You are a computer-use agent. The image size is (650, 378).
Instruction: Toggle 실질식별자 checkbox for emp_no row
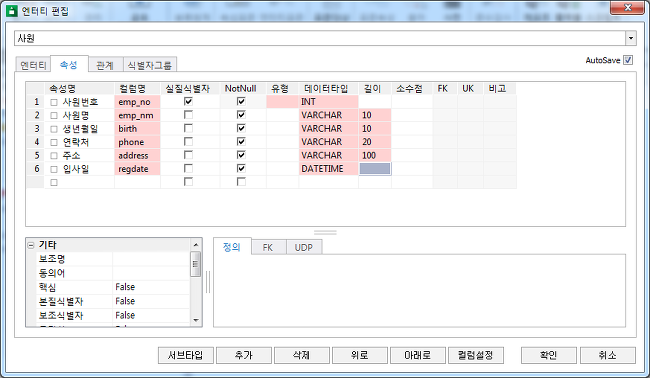click(188, 101)
